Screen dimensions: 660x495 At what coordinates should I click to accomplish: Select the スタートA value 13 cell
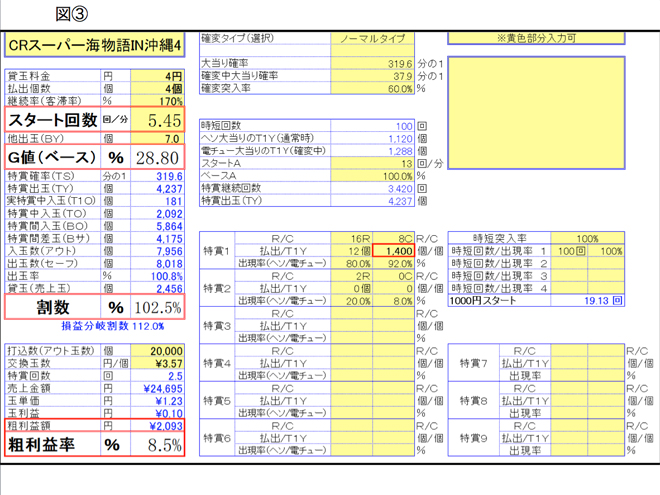[x=372, y=163]
